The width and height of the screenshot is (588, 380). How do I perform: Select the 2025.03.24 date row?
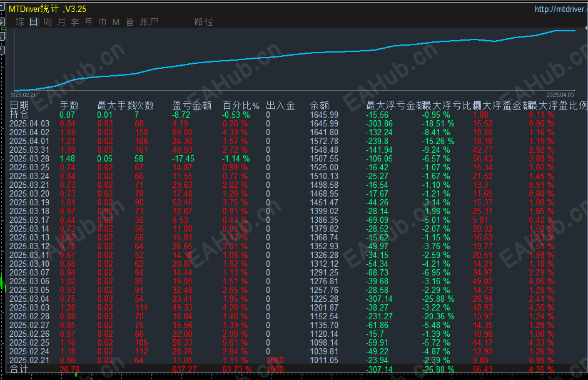[29, 177]
